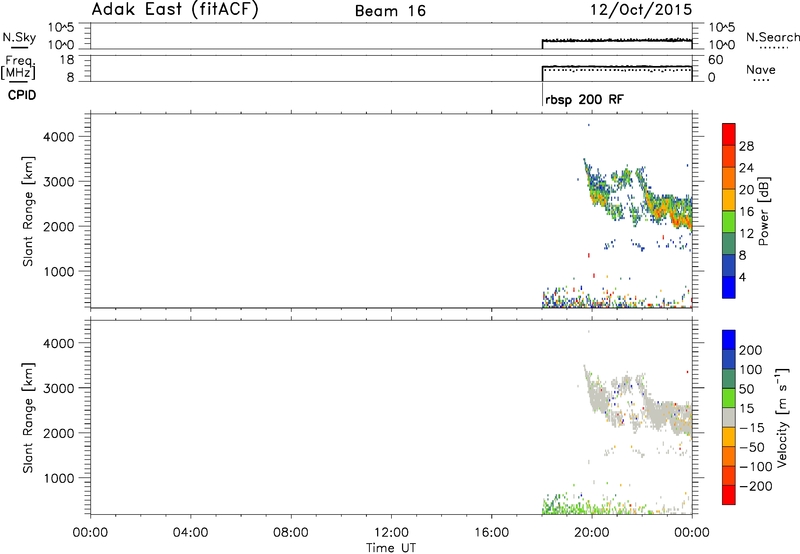The height and width of the screenshot is (554, 800).
Task: Click the '18' tick on the frequency axis
Action: point(67,60)
